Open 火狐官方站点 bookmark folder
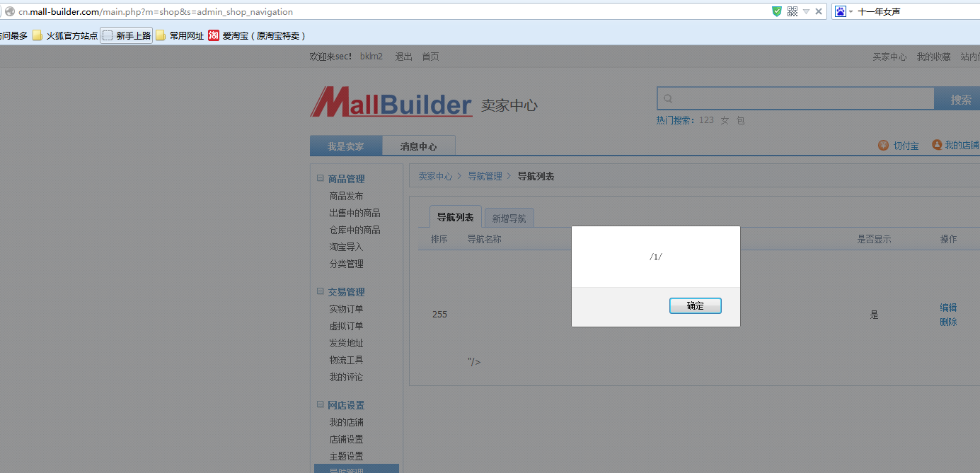The height and width of the screenshot is (473, 980). [65, 35]
